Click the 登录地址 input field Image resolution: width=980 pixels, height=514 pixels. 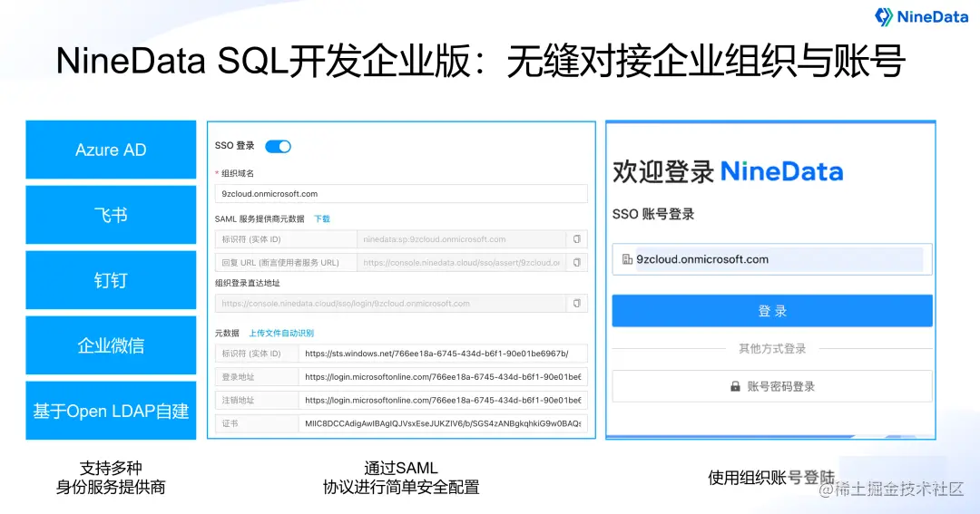(443, 376)
